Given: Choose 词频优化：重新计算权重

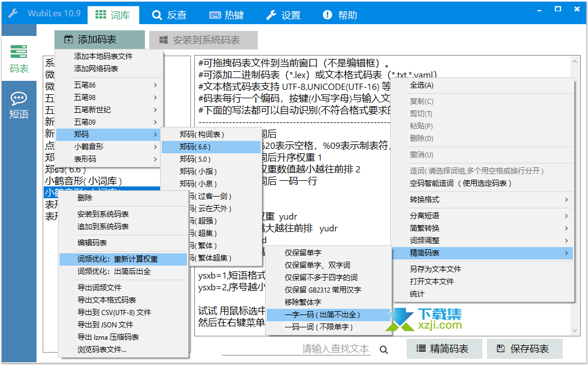Looking at the screenshot, I should [x=122, y=259].
